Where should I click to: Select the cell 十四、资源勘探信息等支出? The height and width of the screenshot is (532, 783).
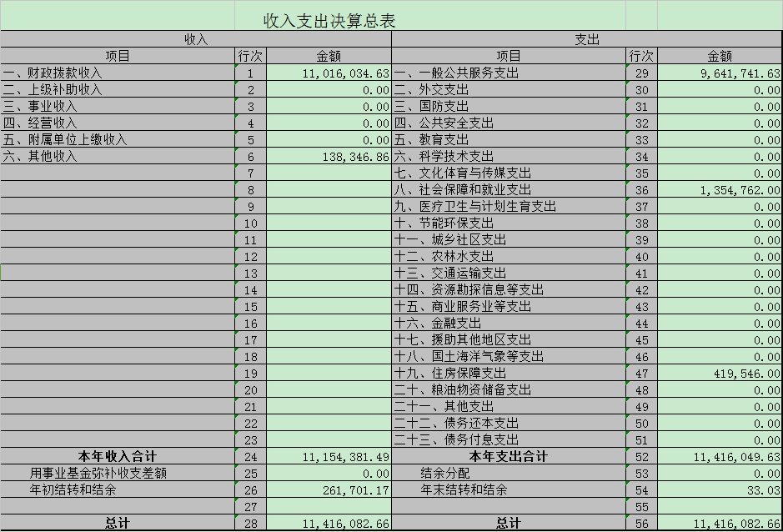pos(509,289)
